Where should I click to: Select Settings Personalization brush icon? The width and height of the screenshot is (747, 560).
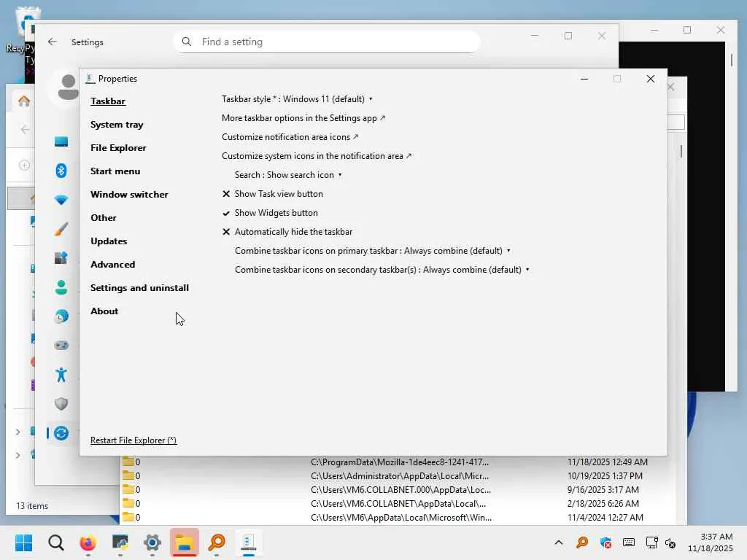click(61, 229)
